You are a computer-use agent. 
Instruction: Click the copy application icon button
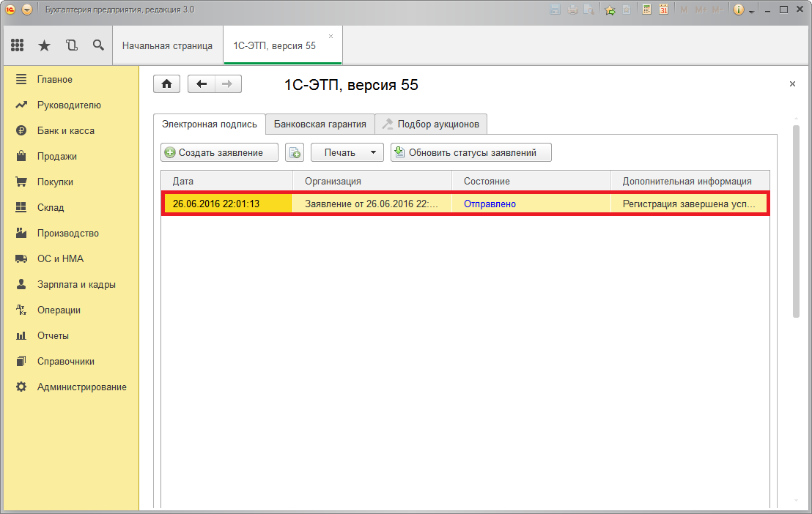(x=295, y=152)
